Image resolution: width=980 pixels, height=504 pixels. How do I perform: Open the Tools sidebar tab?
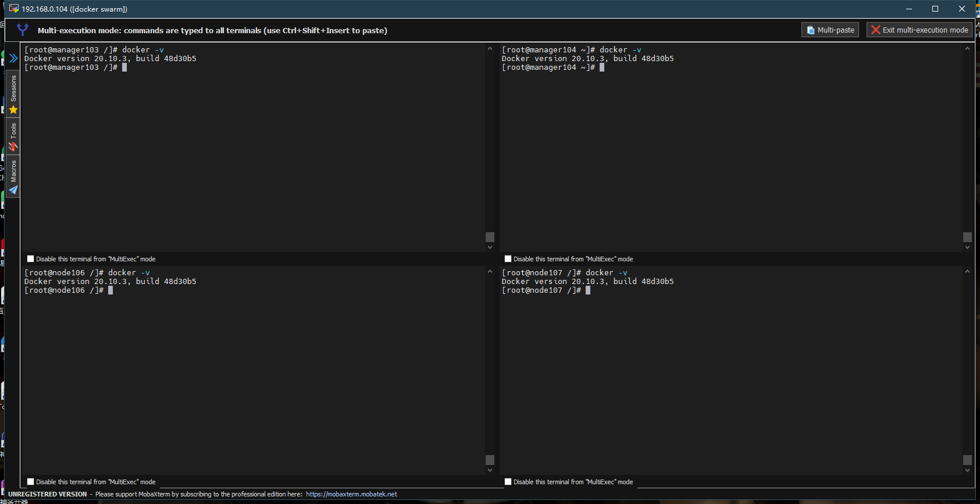pos(13,137)
